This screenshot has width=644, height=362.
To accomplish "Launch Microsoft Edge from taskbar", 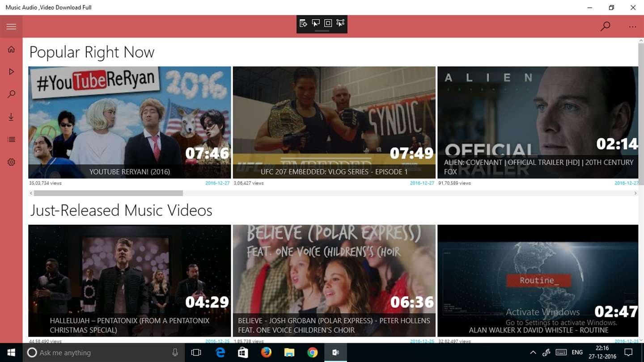I will tap(220, 353).
